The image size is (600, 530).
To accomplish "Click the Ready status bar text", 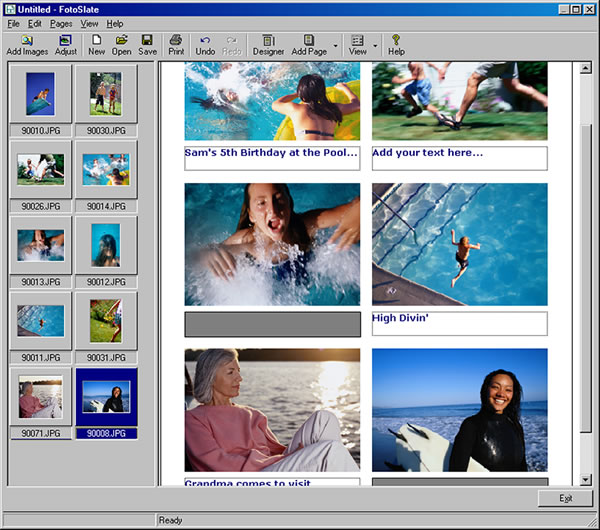I will [x=170, y=520].
